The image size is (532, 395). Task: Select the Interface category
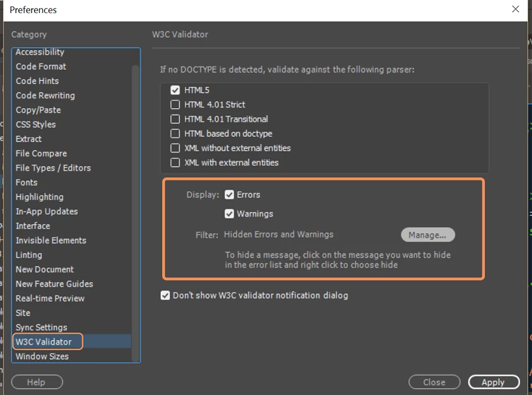point(72,226)
